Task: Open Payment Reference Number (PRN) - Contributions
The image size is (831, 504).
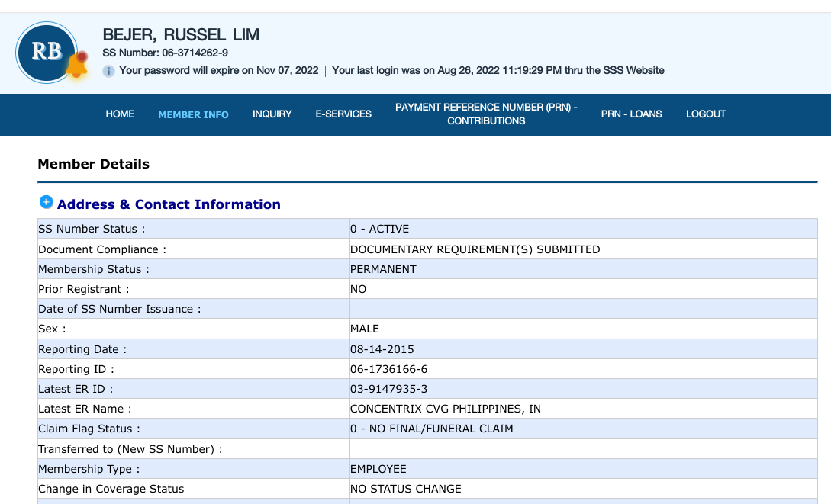Action: coord(486,114)
